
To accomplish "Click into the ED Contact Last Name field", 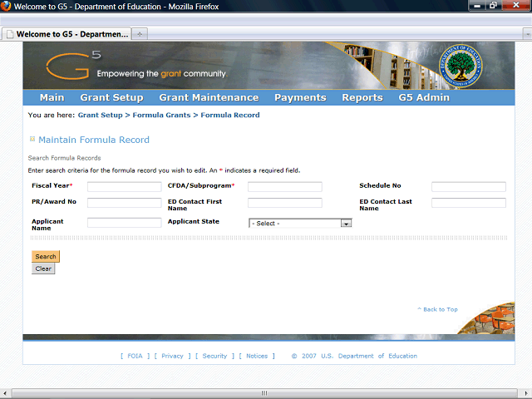I will (x=469, y=203).
